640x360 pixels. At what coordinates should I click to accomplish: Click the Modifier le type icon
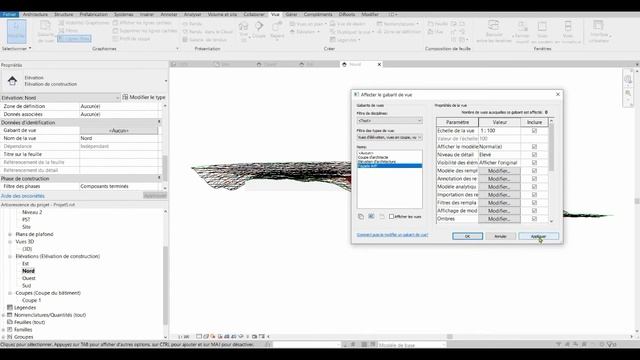point(125,97)
